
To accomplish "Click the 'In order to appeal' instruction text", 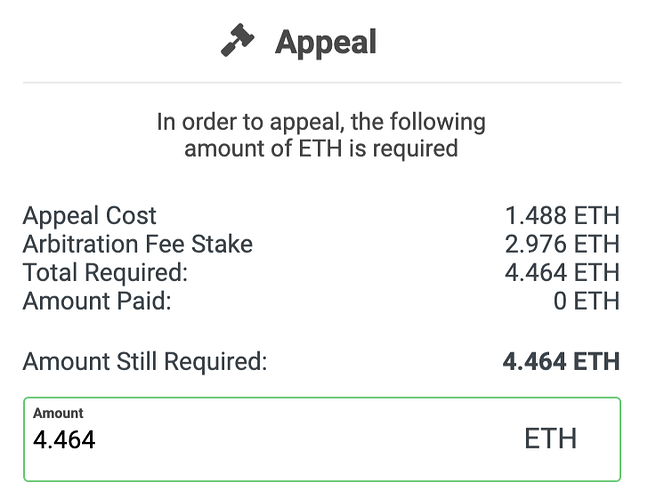I will (321, 122).
